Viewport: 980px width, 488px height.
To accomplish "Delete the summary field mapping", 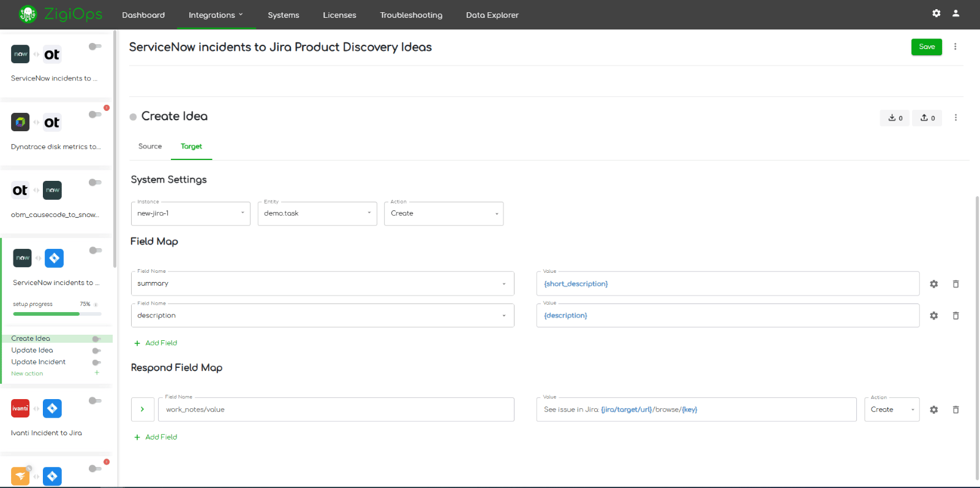I will pyautogui.click(x=956, y=284).
